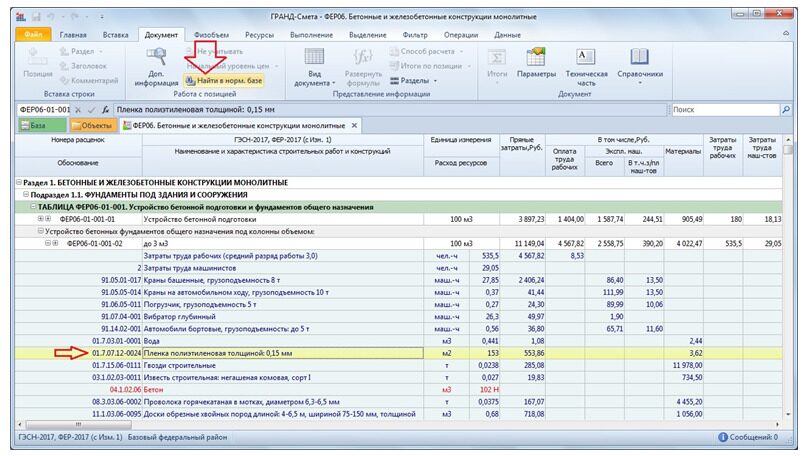Click Комментарий in Вставка строки group
Viewport: 805px width, 456px height.
(x=88, y=80)
